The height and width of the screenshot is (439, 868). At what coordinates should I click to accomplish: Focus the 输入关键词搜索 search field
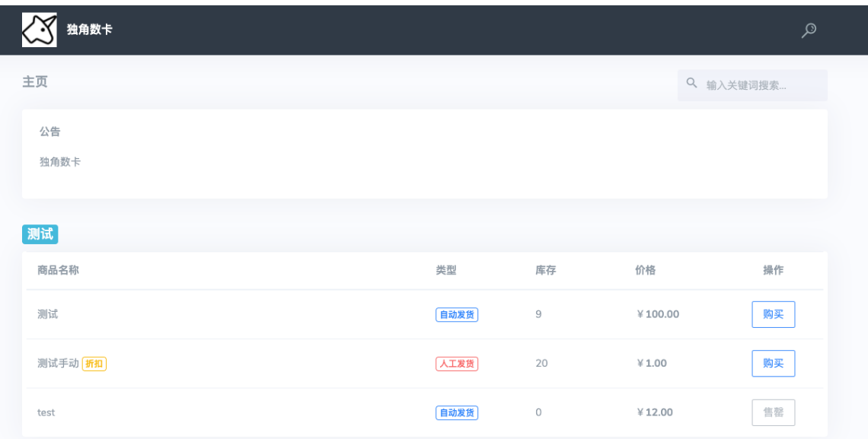[761, 85]
